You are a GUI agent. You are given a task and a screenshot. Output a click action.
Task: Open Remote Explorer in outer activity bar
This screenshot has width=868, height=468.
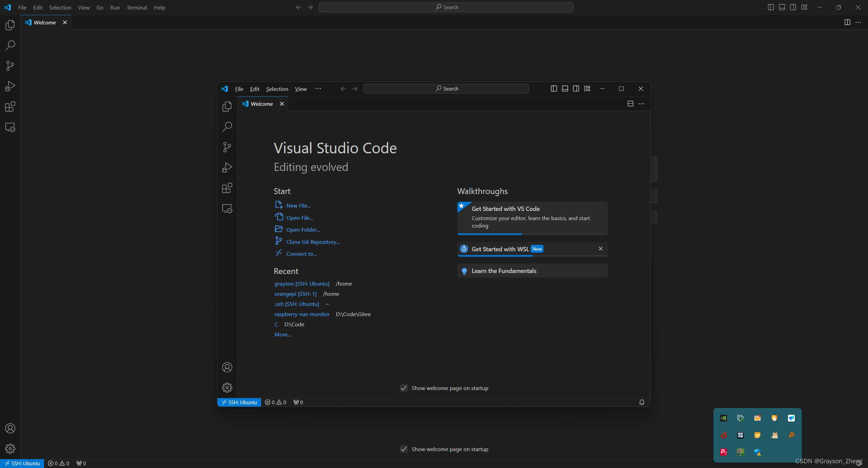pyautogui.click(x=10, y=127)
